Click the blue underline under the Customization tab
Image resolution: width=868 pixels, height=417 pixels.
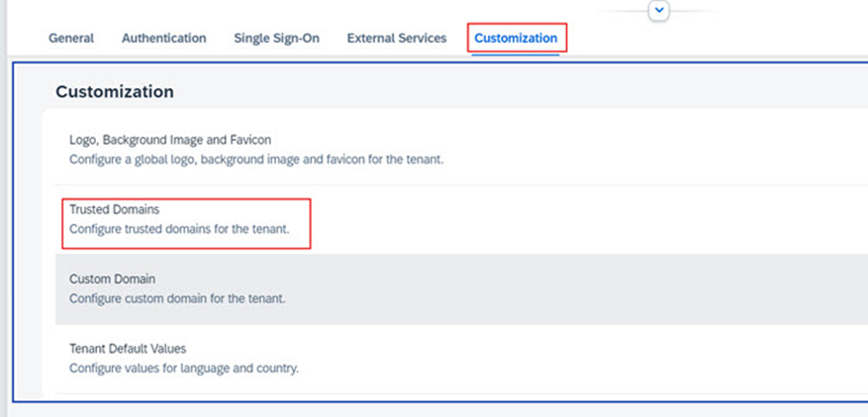click(x=516, y=54)
